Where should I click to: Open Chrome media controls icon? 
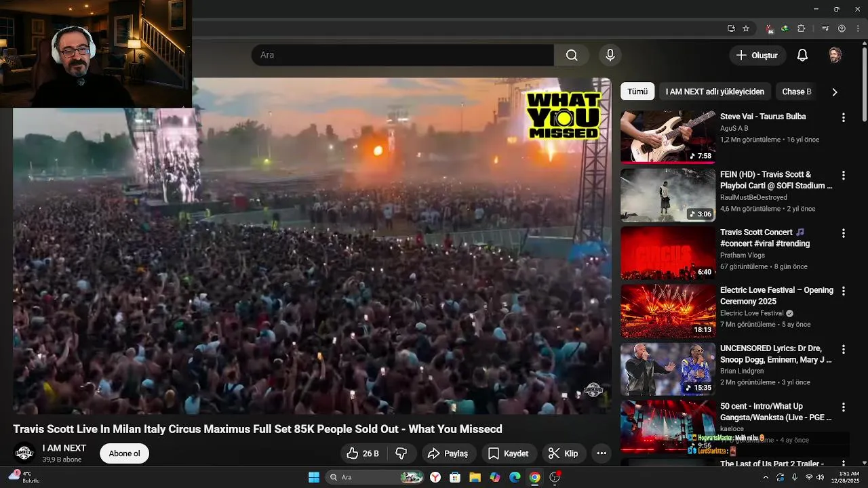coord(825,28)
